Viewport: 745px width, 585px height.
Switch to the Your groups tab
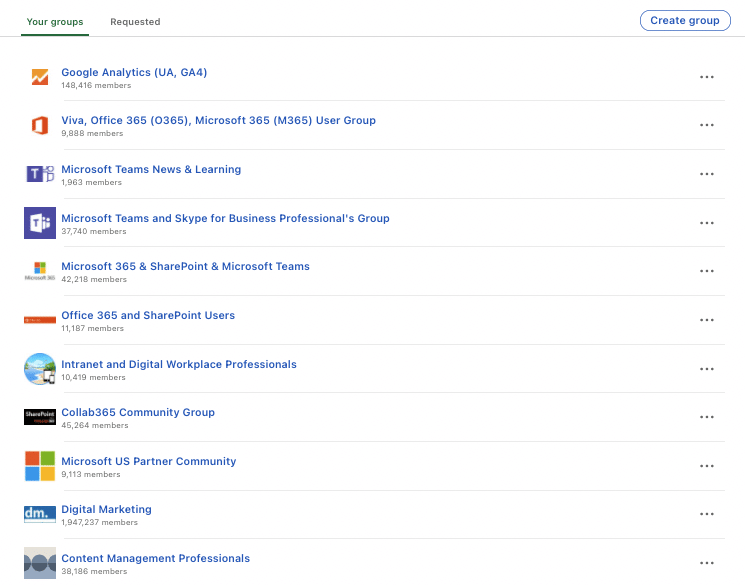click(55, 22)
